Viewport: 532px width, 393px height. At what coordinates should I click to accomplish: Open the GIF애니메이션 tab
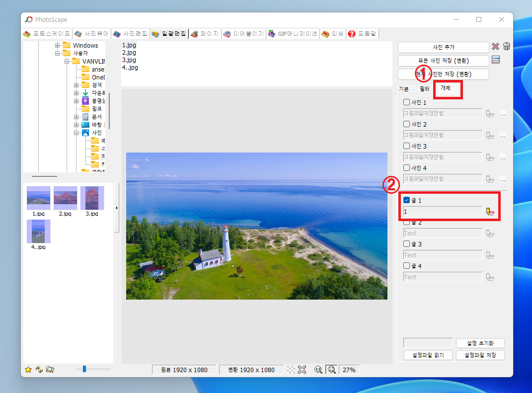293,34
